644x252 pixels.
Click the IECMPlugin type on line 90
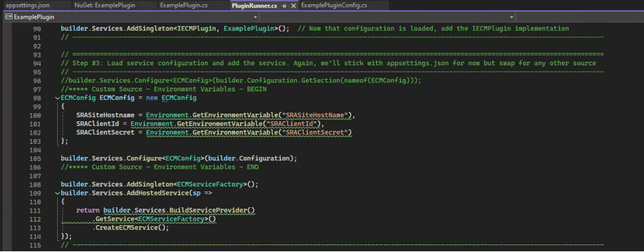point(197,29)
